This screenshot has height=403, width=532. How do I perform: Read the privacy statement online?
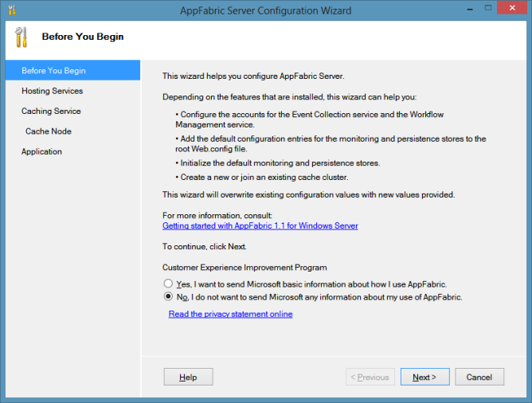coord(230,314)
